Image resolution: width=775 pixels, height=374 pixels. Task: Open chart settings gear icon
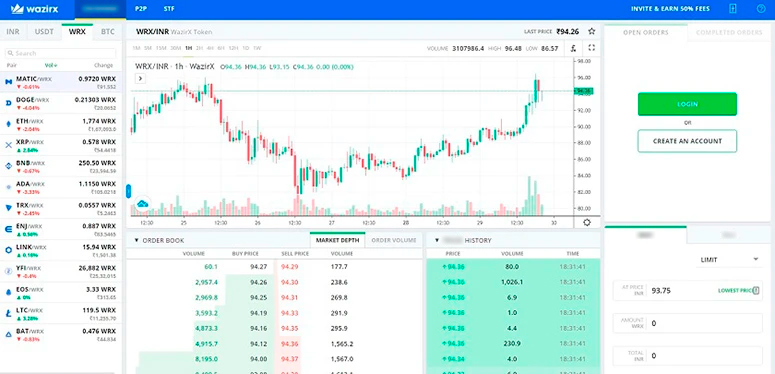587,222
